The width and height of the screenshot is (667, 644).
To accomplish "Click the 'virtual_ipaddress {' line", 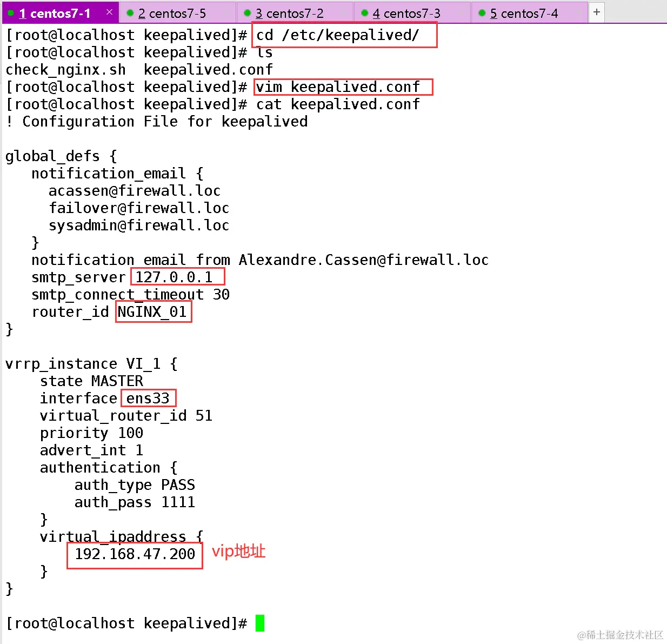I will tap(122, 537).
